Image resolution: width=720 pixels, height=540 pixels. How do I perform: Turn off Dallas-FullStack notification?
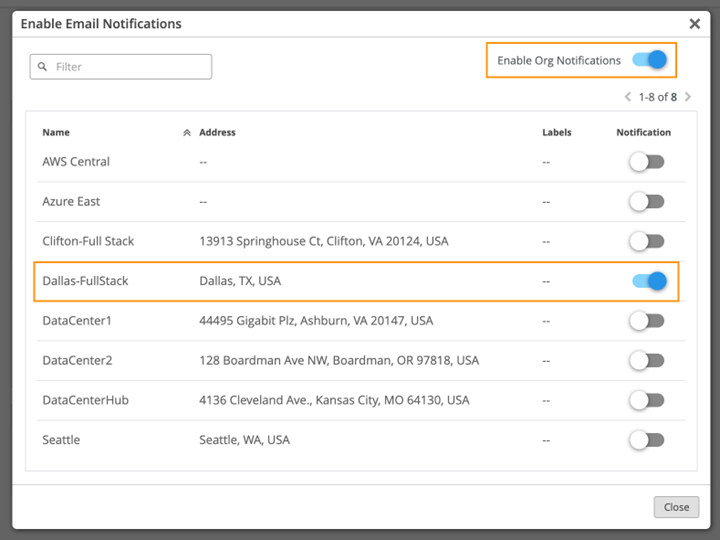point(649,281)
